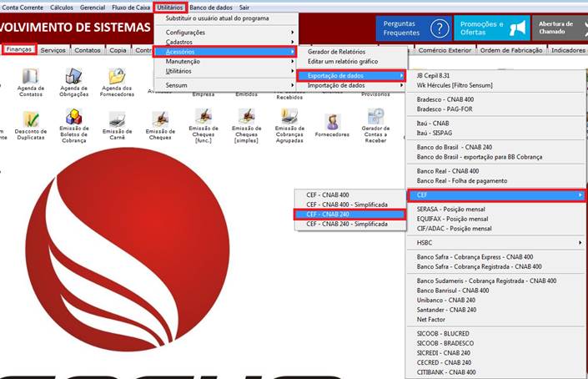Screen dimensions: 588x379
Task: Expand Acessórios submenu
Action: [225, 52]
